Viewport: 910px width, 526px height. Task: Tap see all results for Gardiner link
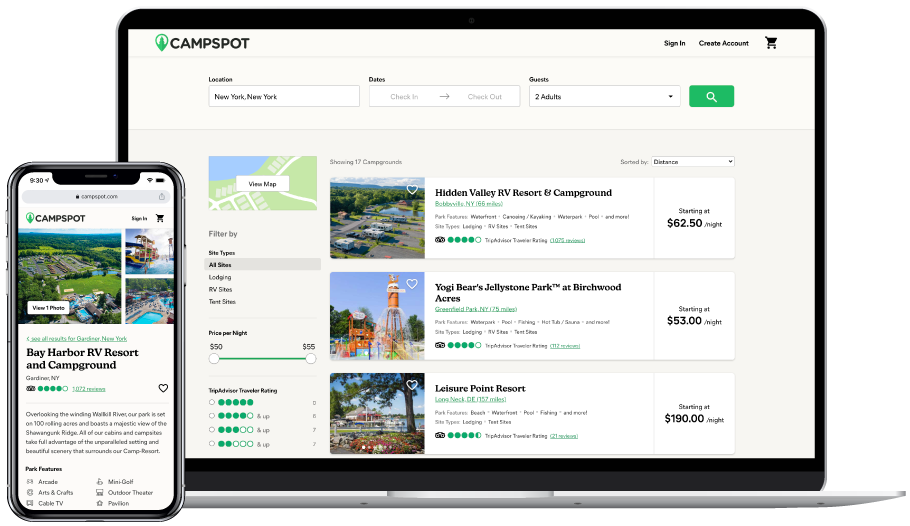pos(77,338)
